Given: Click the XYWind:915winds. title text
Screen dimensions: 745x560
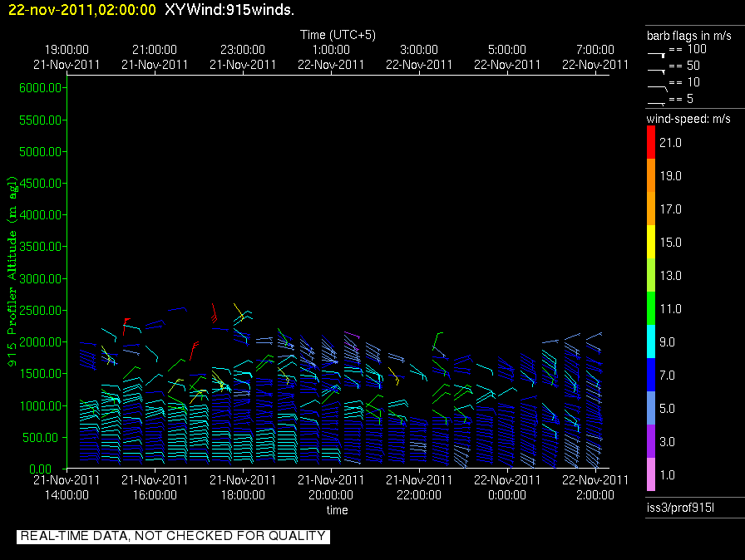Looking at the screenshot, I should [229, 9].
